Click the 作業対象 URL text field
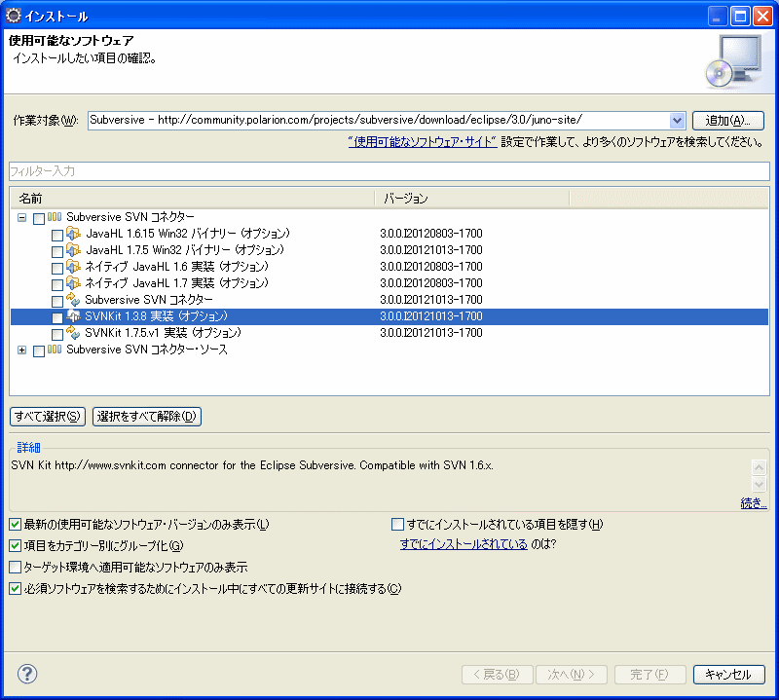The width and height of the screenshot is (779, 700). 379,120
